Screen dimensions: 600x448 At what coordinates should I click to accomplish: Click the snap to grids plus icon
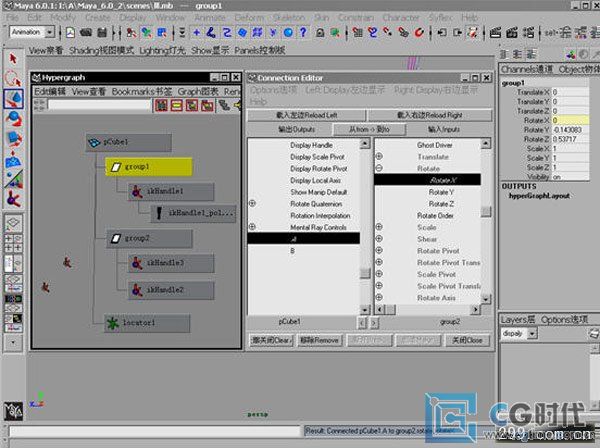click(x=196, y=33)
